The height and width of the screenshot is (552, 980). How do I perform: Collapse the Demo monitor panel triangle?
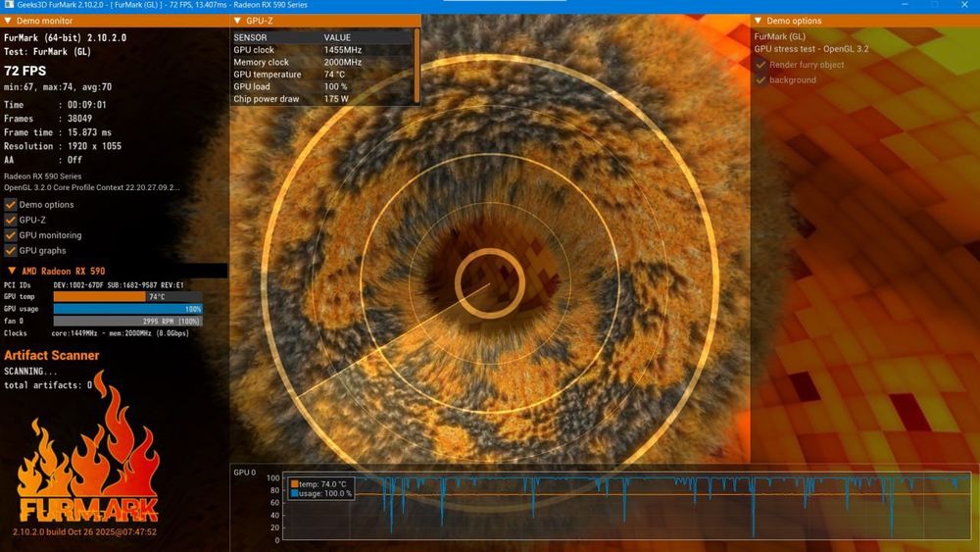click(8, 21)
